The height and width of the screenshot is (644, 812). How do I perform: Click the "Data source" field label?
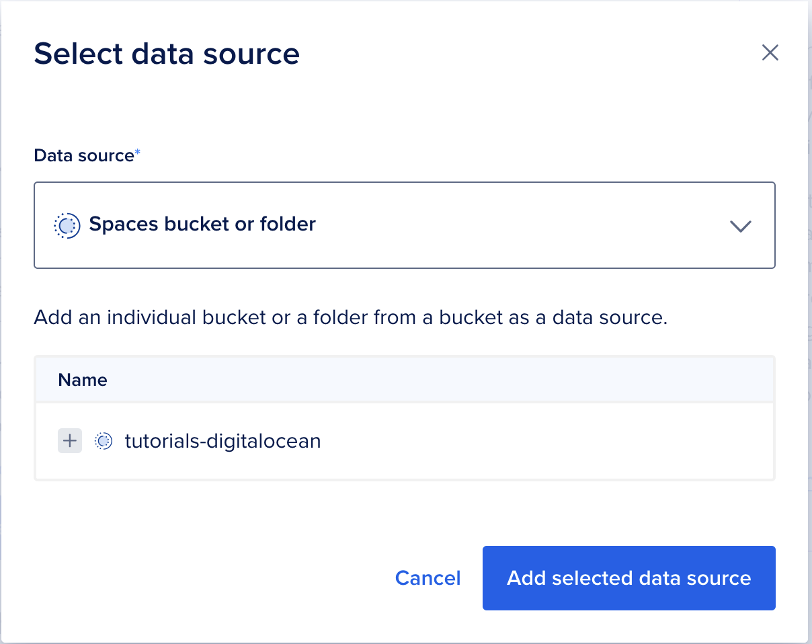click(x=84, y=155)
